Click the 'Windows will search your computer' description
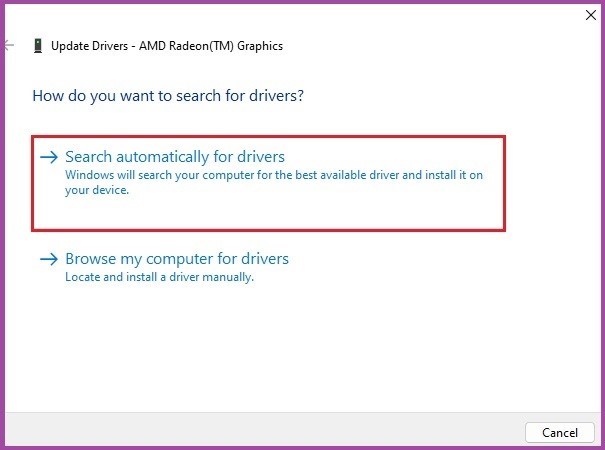605x450 pixels. pyautogui.click(x=274, y=182)
